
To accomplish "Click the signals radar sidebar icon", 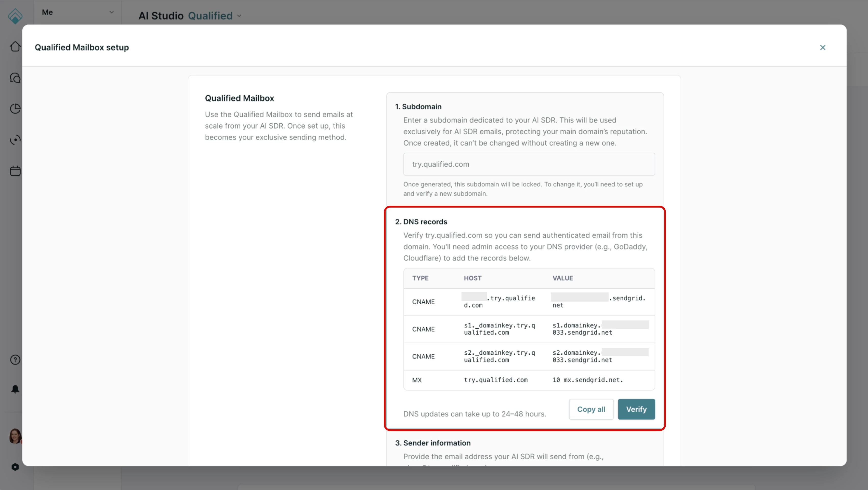I will pos(15,139).
